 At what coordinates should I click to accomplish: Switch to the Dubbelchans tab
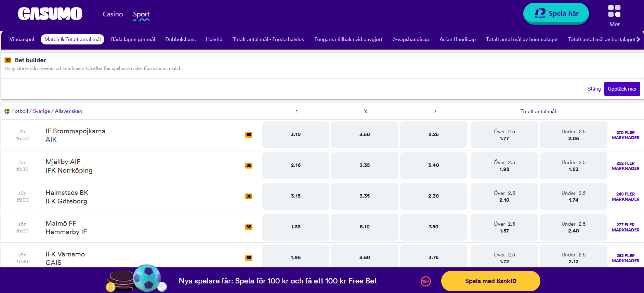pos(181,39)
